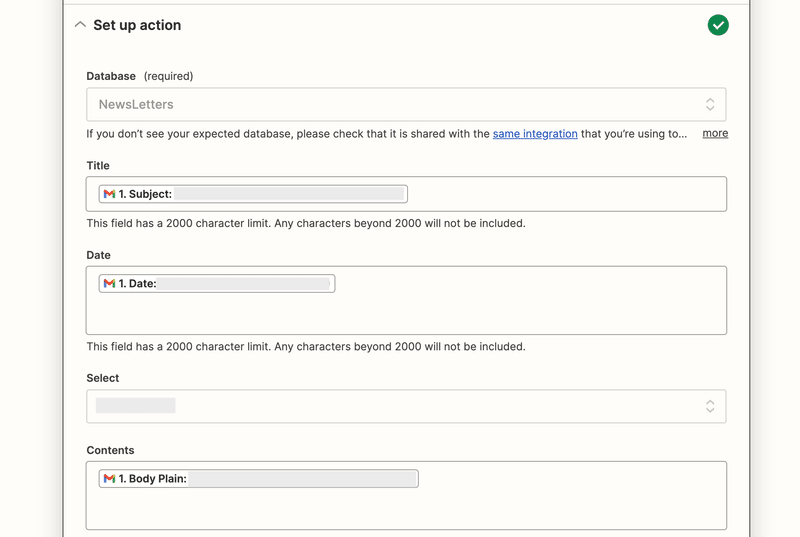This screenshot has width=800, height=537.
Task: Click the green checkmark status icon
Action: click(718, 25)
